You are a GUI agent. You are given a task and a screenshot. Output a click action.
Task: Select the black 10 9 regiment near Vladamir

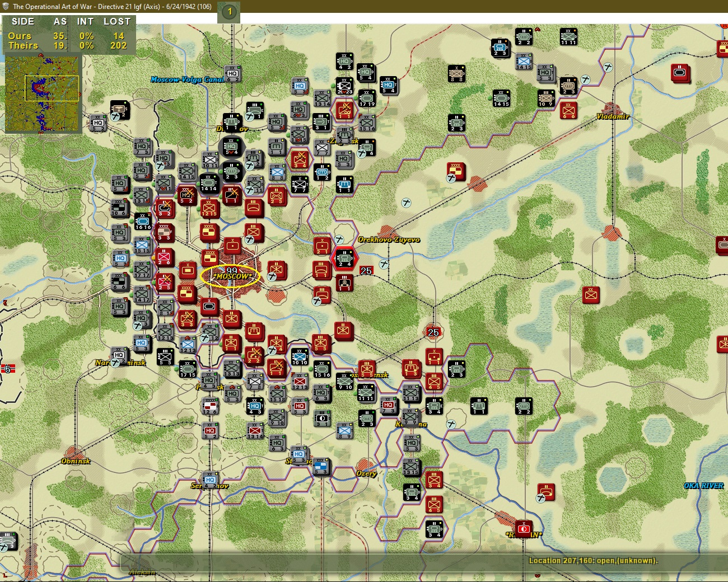point(545,97)
